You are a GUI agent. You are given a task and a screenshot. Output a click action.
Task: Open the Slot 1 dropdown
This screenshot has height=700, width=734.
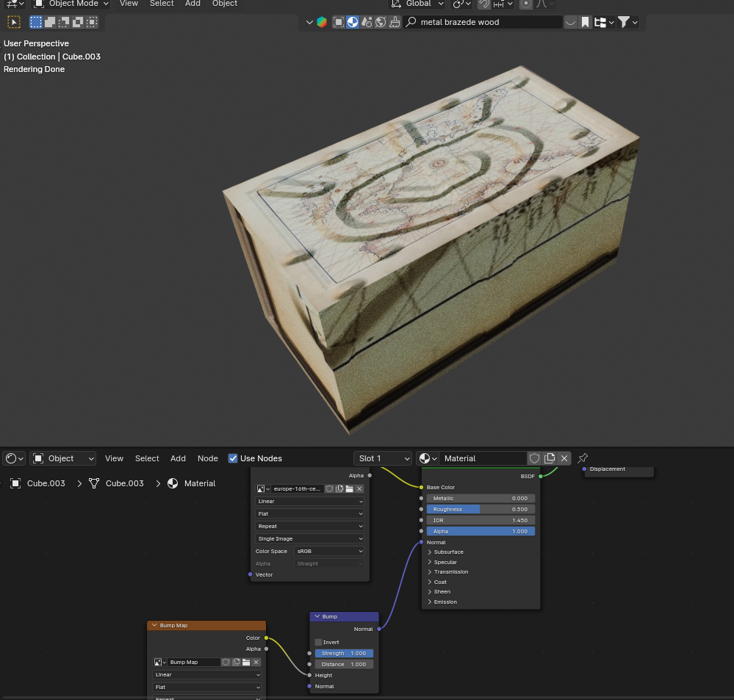pyautogui.click(x=383, y=458)
